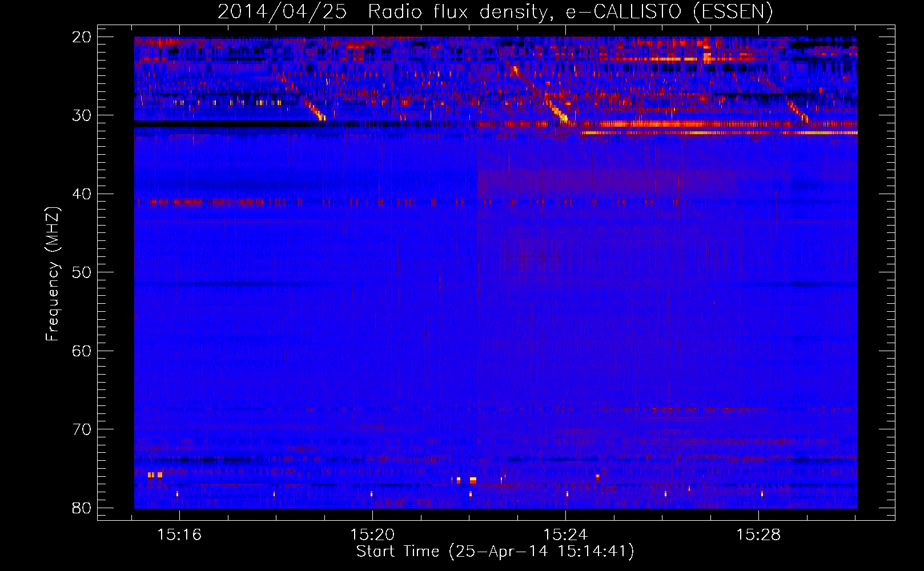Select the 15:28 time tick label

point(758,535)
